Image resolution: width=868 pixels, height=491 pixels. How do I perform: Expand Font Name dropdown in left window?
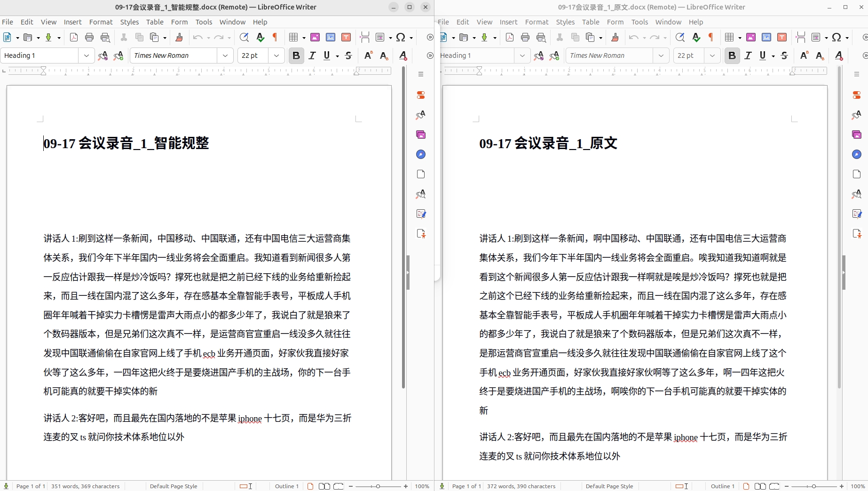tap(225, 55)
